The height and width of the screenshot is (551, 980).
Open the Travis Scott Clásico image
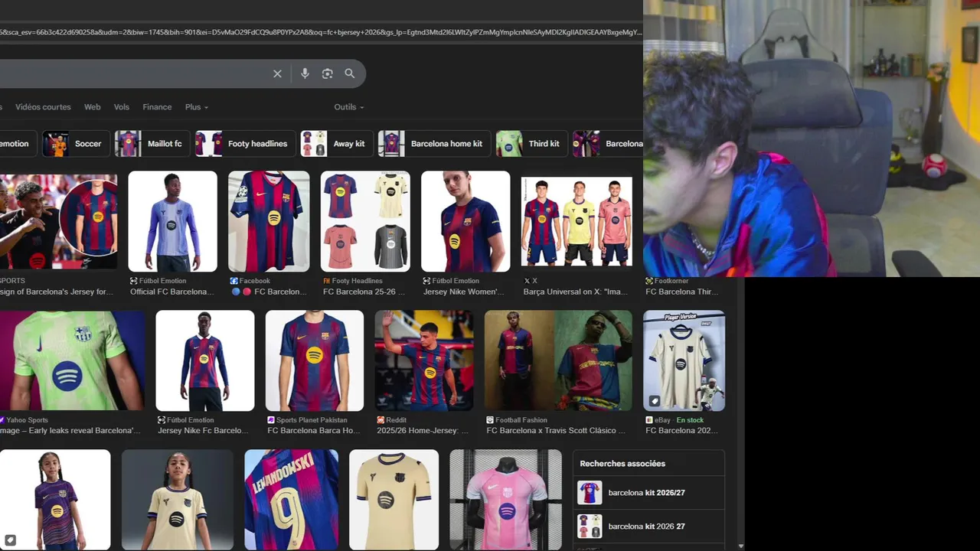coord(558,360)
